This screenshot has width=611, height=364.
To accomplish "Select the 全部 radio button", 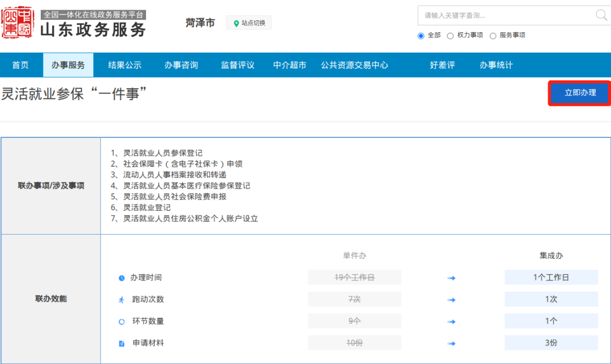I will (x=421, y=36).
